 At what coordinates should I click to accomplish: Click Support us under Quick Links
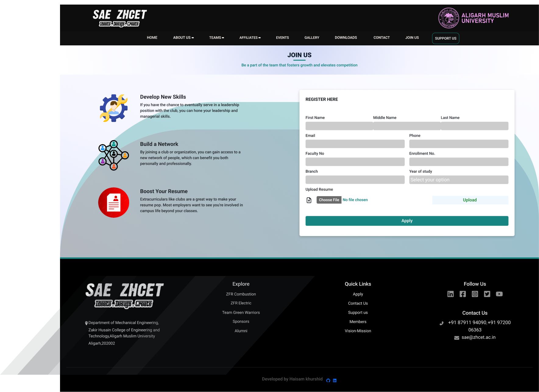click(358, 313)
